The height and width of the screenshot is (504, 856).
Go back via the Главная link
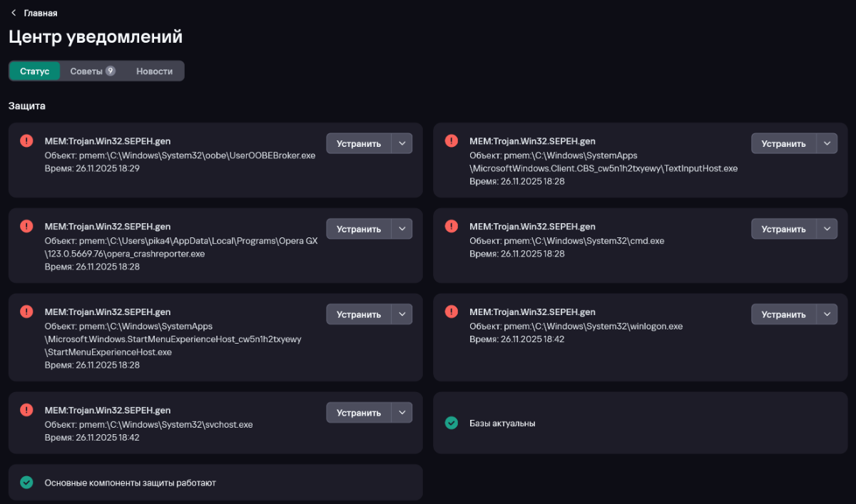tap(40, 13)
